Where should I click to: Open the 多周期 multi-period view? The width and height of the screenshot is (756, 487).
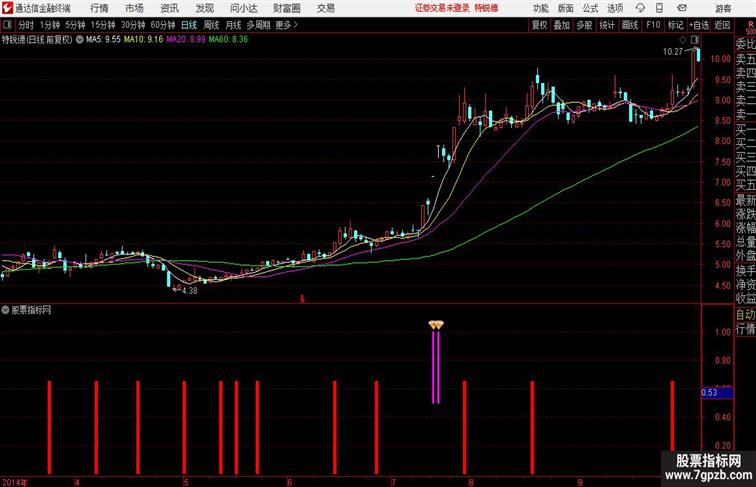tap(258, 25)
